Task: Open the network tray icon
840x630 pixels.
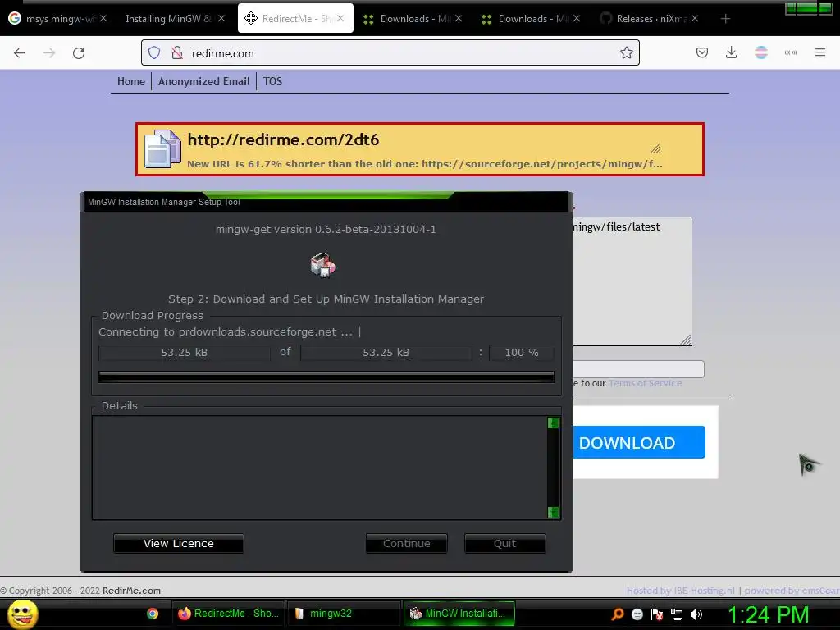Action: 677,615
